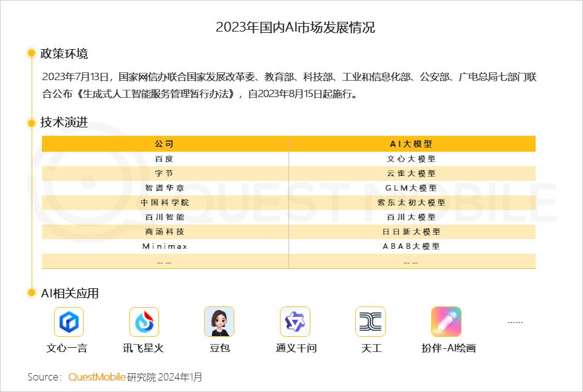Click the 政策环境 section heading
Image resolution: width=583 pixels, height=392 pixels.
(64, 54)
